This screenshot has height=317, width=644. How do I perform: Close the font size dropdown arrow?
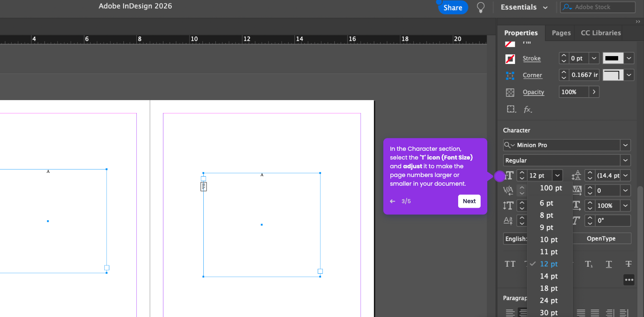[558, 175]
